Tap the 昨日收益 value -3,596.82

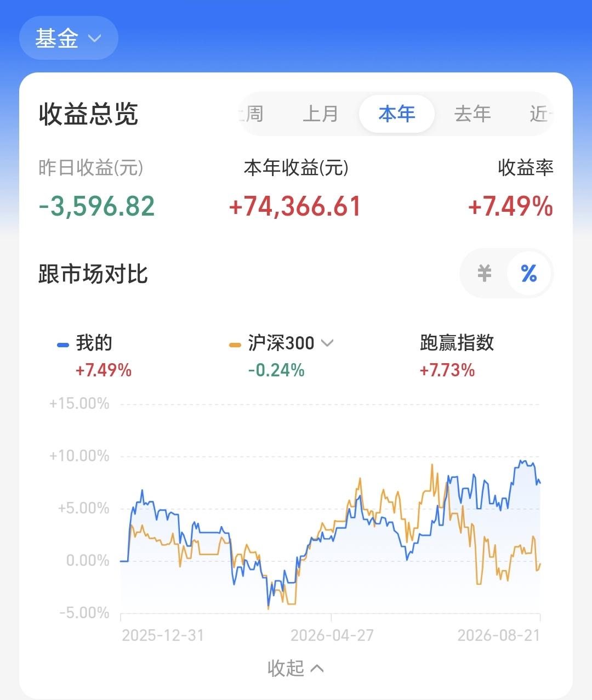click(x=97, y=206)
